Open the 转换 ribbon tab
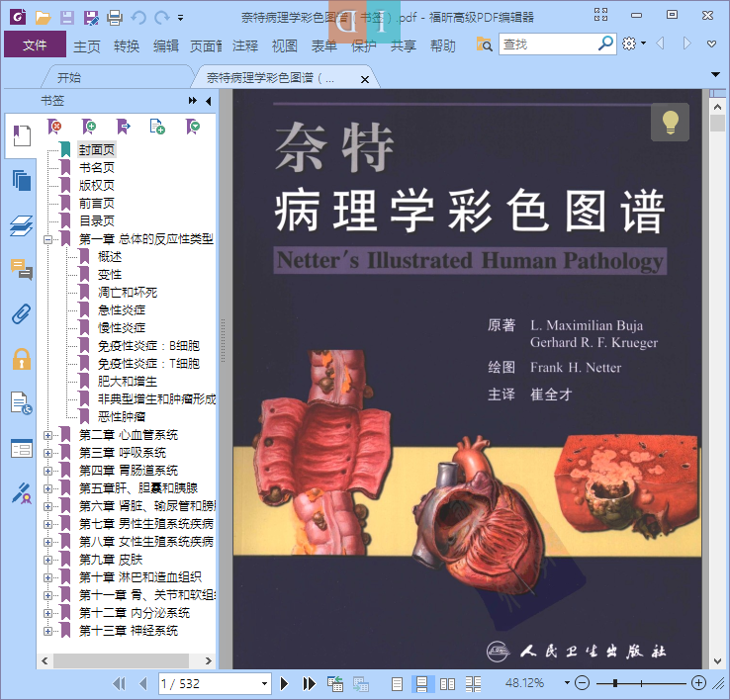The height and width of the screenshot is (700, 730). (x=127, y=46)
